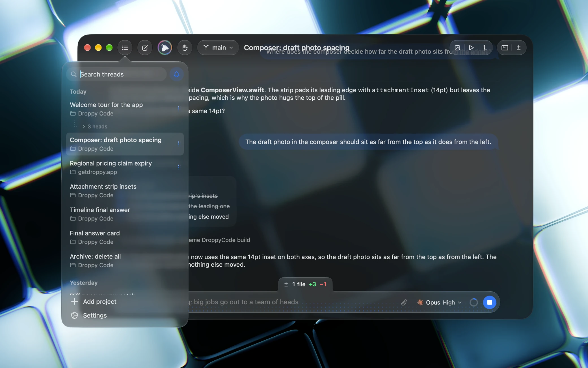The image size is (588, 368).
Task: Open options for Welcome tour thread
Action: click(x=178, y=108)
